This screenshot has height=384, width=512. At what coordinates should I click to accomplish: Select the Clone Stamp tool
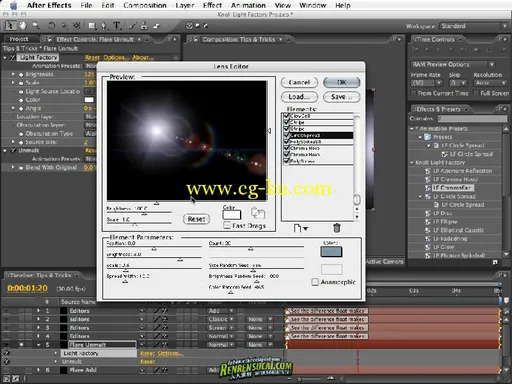click(144, 26)
